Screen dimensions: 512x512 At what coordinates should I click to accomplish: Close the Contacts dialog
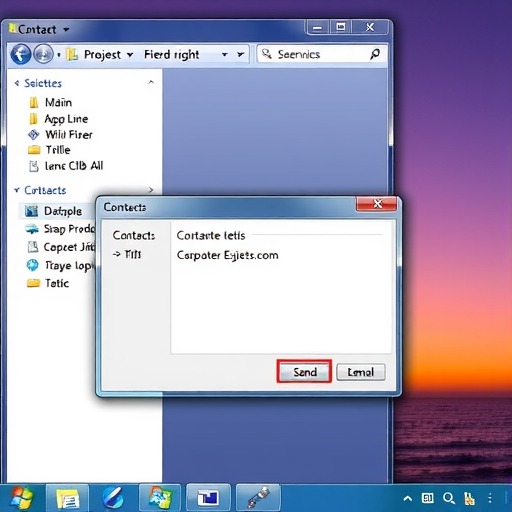click(377, 203)
